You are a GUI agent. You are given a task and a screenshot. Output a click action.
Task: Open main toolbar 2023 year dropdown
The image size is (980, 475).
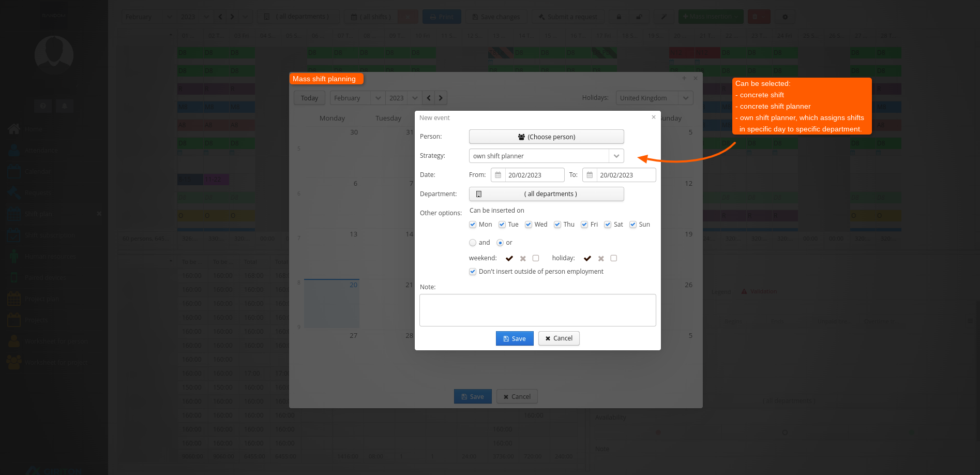[206, 17]
